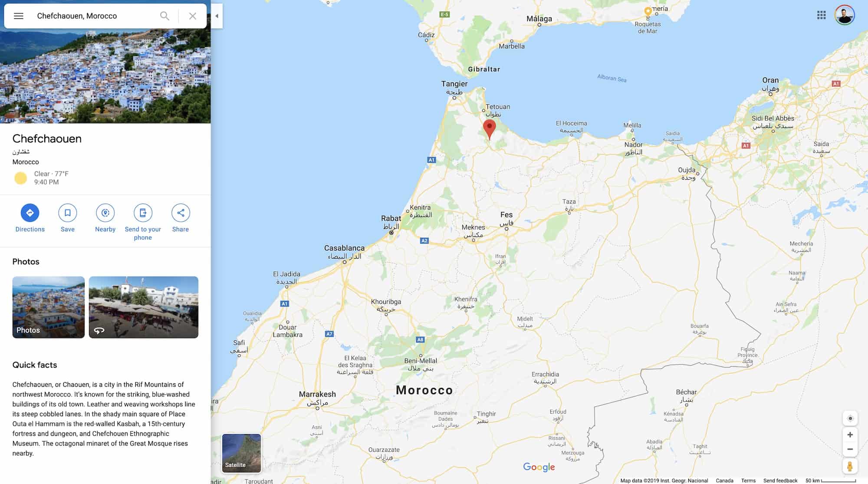Get Directions to Chefchaouen
Viewport: 868px width, 484px height.
coord(30,218)
